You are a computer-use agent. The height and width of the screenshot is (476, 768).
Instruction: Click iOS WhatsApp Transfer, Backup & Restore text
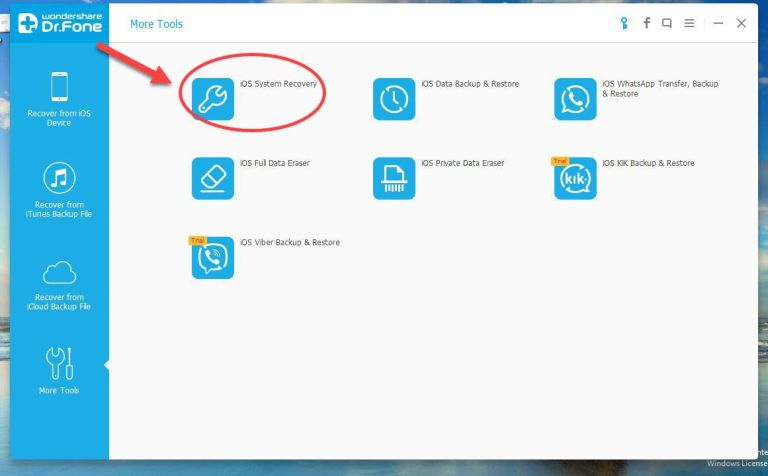(660, 89)
